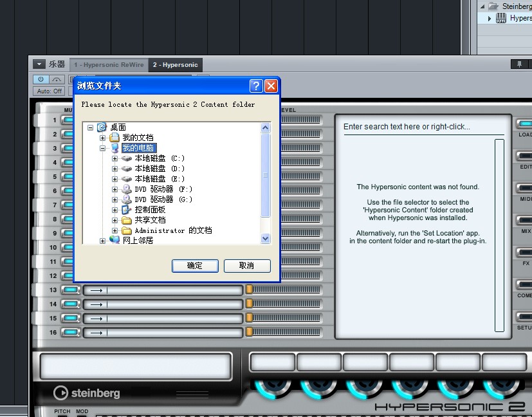Toggle mute LED for channel 14
The width and height of the screenshot is (532, 417).
pos(71,304)
